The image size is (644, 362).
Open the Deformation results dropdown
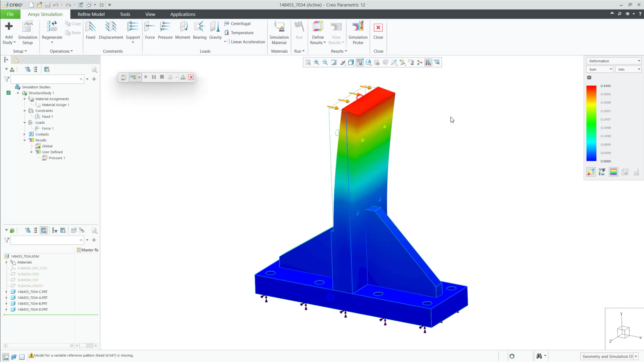(638, 61)
